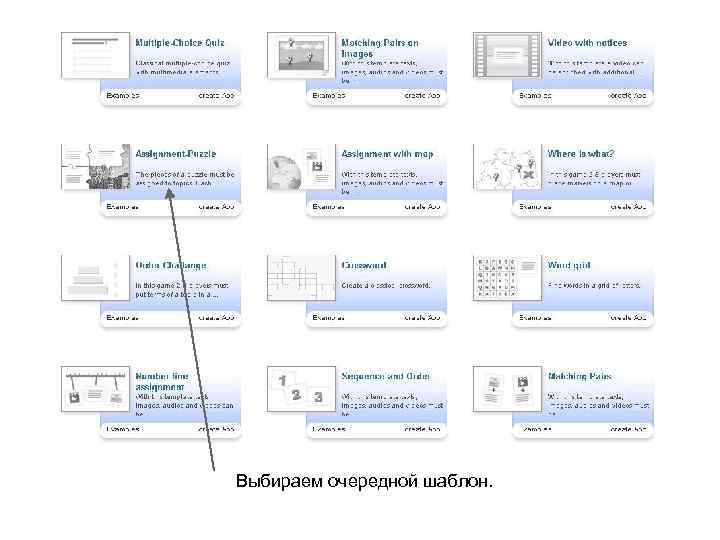Follow the Where is what? title
This screenshot has height=540, width=720.
[x=580, y=154]
